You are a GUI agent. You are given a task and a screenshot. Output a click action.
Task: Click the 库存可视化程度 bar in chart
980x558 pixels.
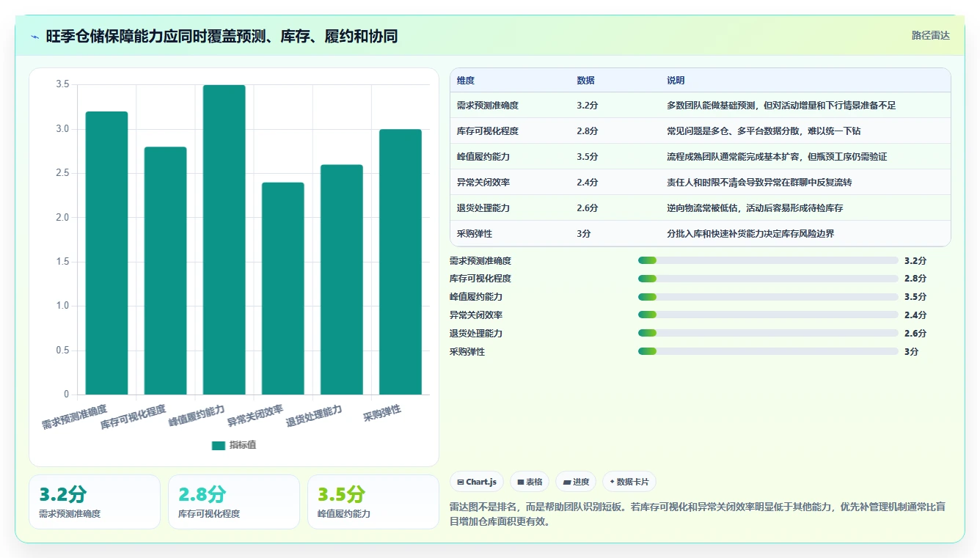point(165,271)
